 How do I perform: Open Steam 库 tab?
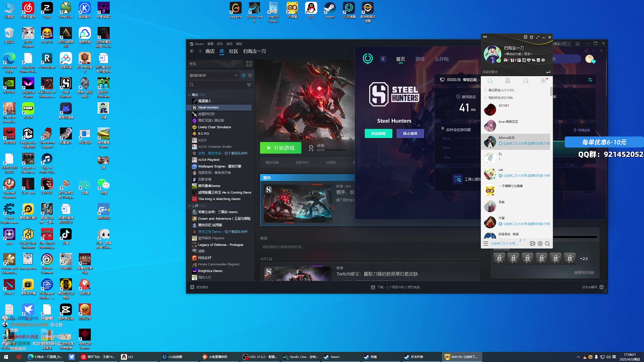pos(222,51)
